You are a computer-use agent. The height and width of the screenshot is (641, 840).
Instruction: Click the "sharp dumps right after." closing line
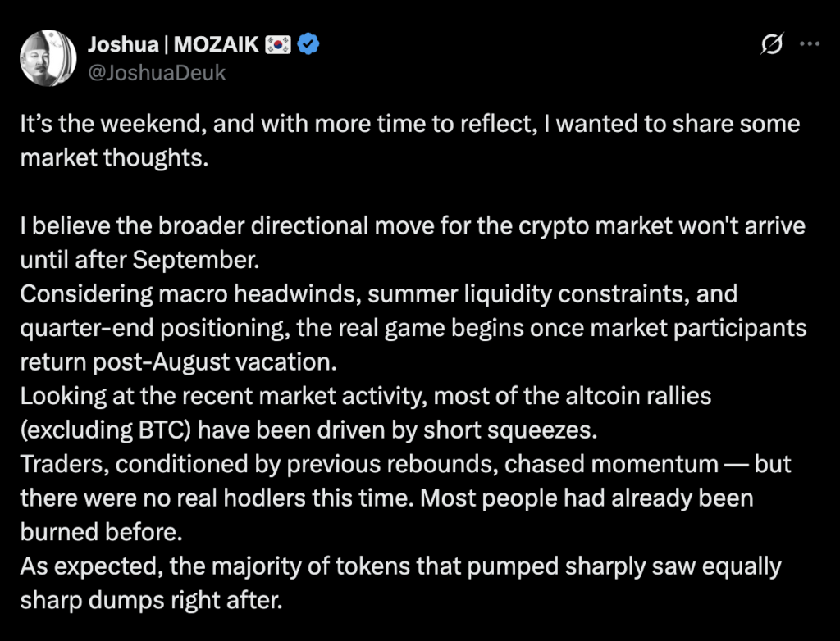151,600
